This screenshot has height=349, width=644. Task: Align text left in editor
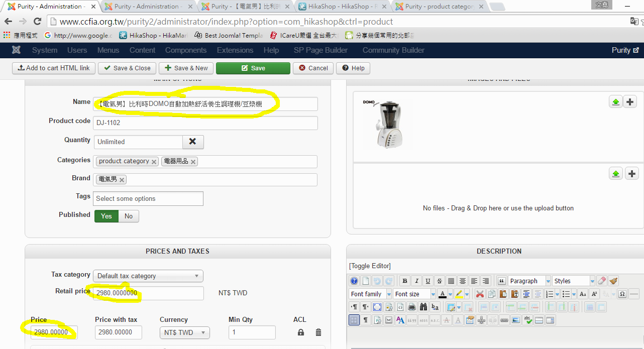pyautogui.click(x=474, y=281)
